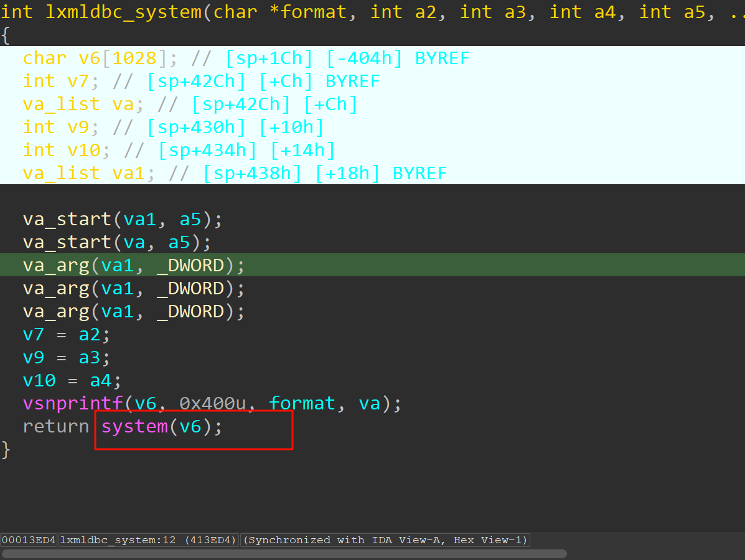Viewport: 745px width, 560px height.
Task: Click the system(v6) call
Action: click(x=161, y=426)
